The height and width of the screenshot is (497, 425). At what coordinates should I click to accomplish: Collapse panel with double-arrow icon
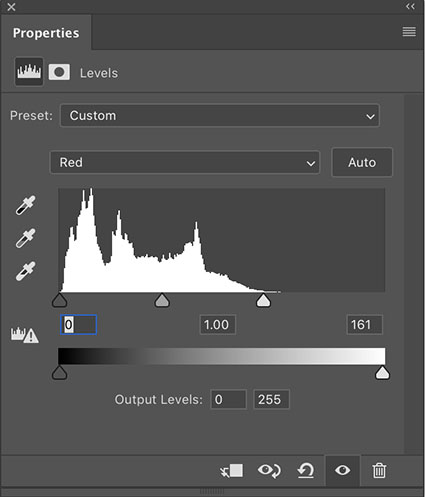[410, 6]
